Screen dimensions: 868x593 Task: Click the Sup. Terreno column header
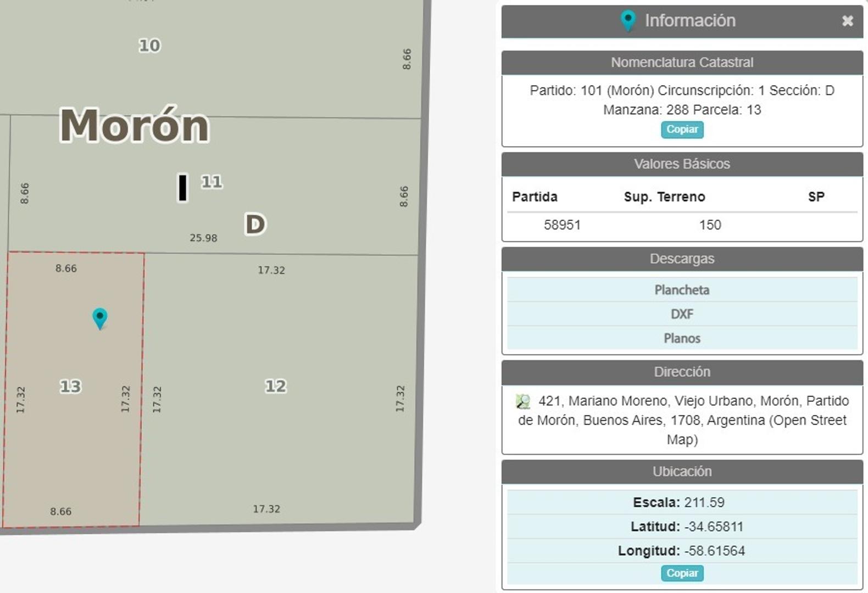[x=664, y=197]
